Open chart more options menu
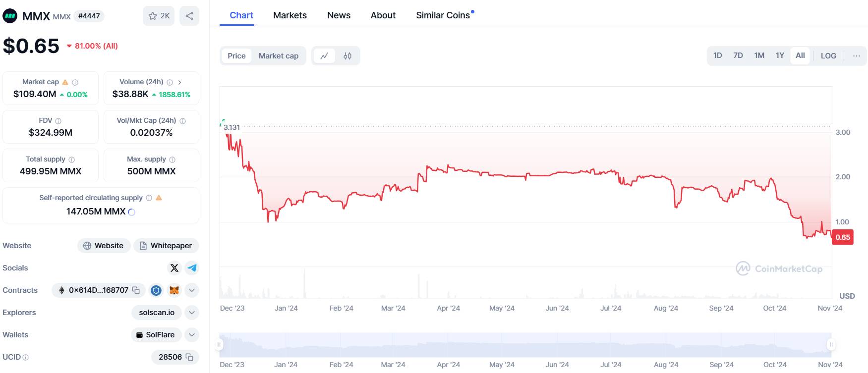The image size is (868, 373). coord(857,55)
